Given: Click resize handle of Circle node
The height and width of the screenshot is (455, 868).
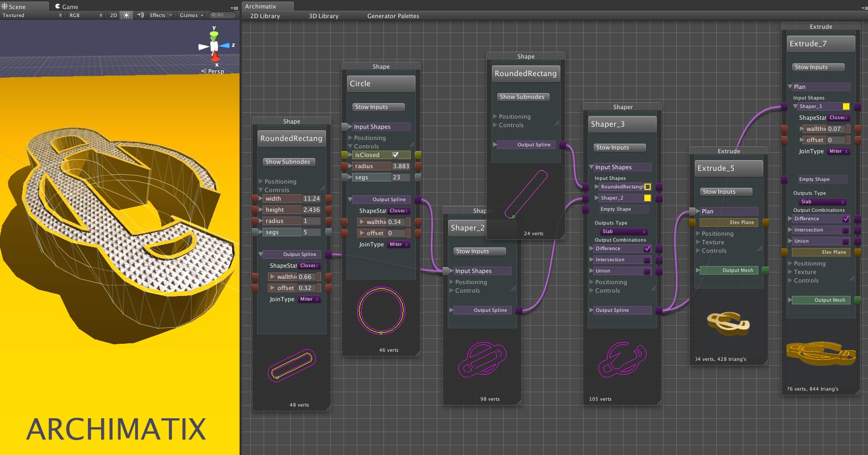Looking at the screenshot, I should [417, 353].
